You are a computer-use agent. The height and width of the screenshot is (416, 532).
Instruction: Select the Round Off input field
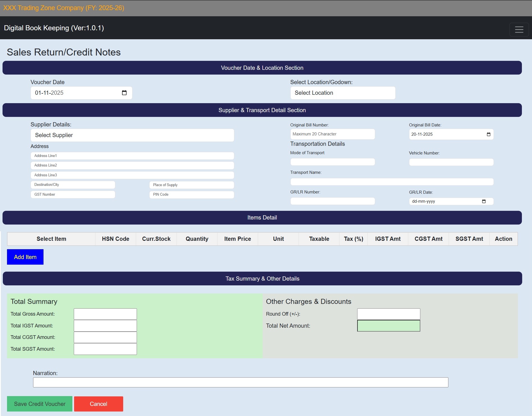[388, 314]
